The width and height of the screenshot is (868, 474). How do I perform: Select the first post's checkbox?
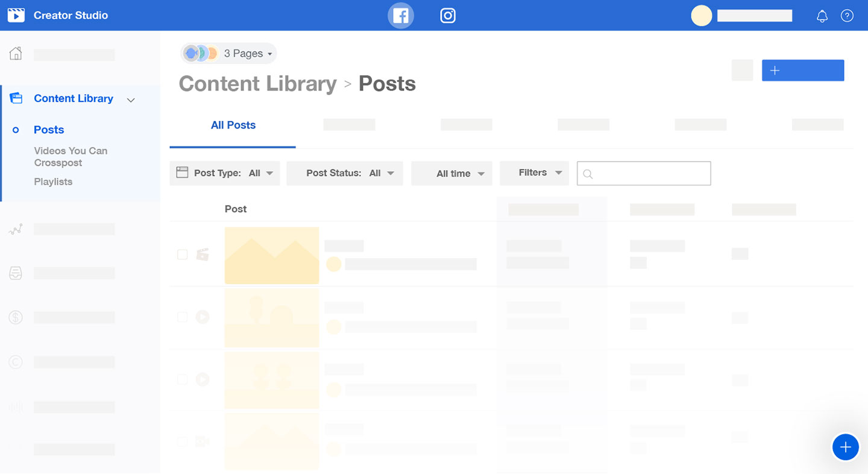pyautogui.click(x=182, y=254)
